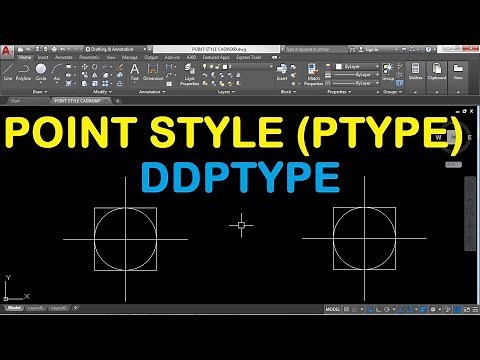Switch to Layout1 tab

36,308
